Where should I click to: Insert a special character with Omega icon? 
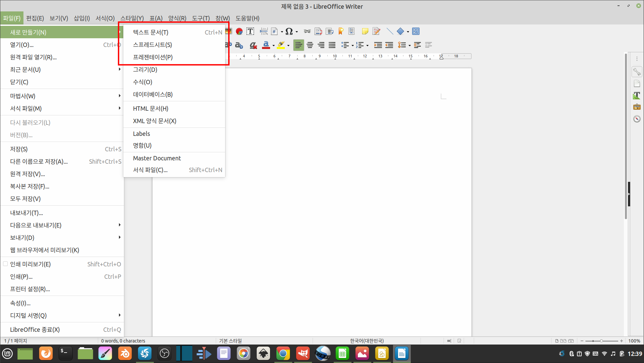tap(289, 32)
